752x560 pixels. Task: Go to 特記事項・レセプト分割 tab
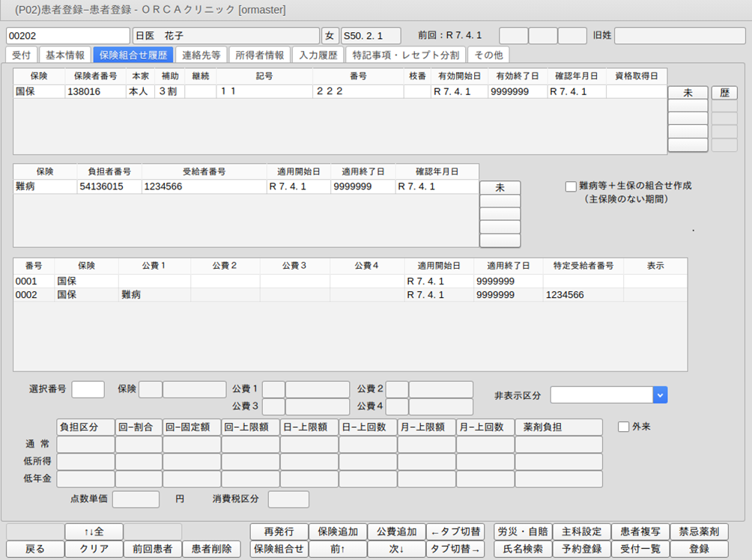coord(405,55)
